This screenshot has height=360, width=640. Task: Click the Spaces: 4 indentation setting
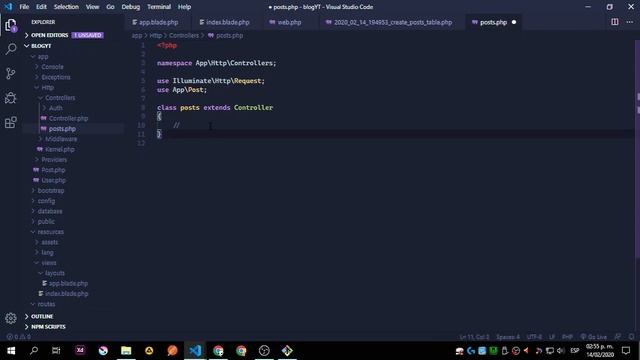[508, 337]
